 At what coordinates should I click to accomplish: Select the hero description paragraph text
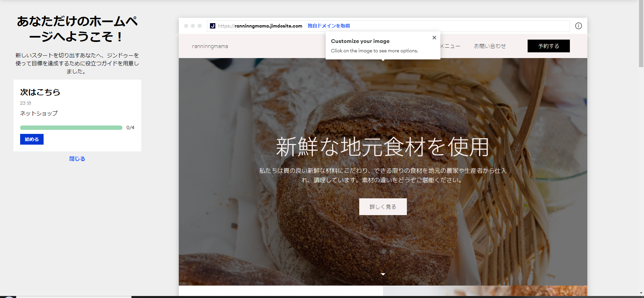point(383,175)
